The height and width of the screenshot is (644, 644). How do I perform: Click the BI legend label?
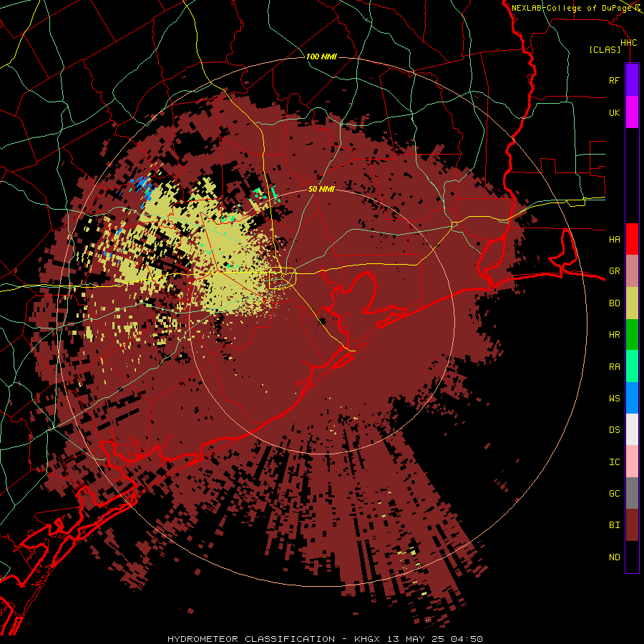coord(614,525)
